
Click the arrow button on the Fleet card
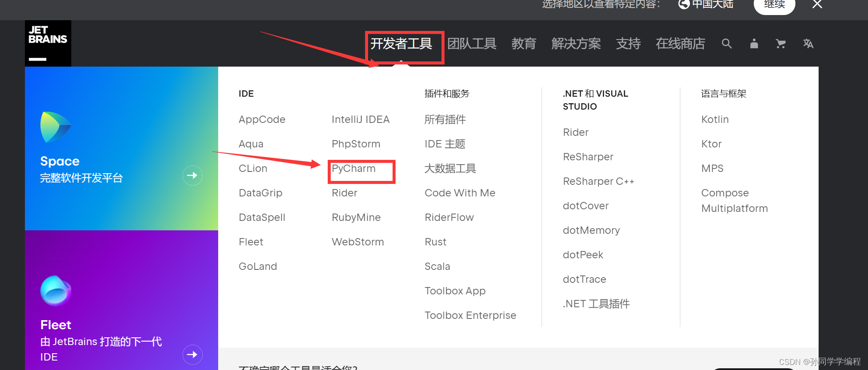(192, 355)
